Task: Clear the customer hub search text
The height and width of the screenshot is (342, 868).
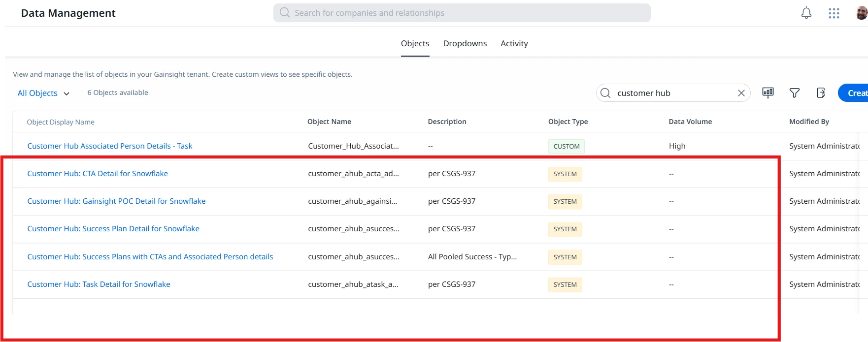Action: pyautogui.click(x=741, y=93)
